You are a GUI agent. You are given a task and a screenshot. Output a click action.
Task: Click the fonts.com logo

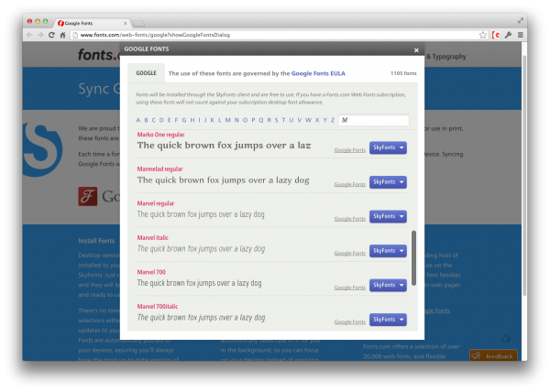[99, 55]
